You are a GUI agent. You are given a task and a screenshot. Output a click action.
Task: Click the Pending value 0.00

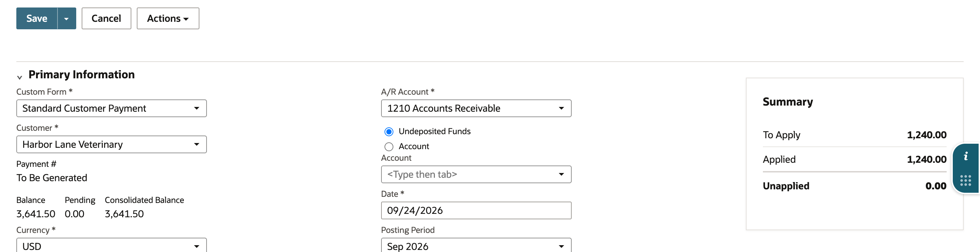75,214
